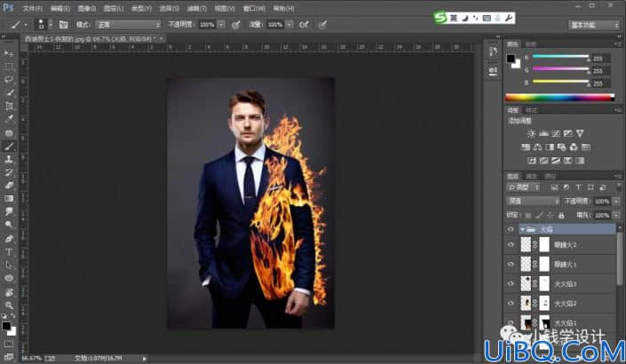Open the layer fill dropdown arrow
This screenshot has width=626, height=364.
[x=616, y=216]
